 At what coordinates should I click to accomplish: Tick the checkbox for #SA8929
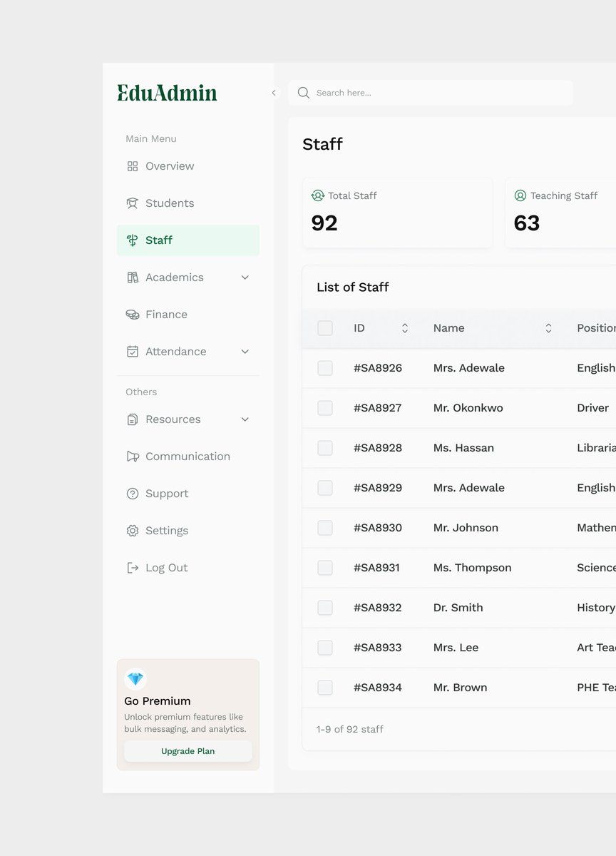pyautogui.click(x=325, y=488)
